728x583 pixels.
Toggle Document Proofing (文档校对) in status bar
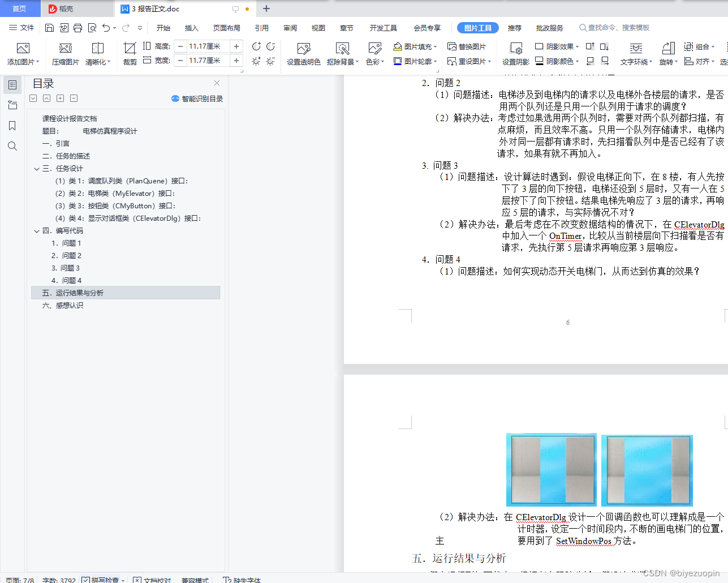coord(152,580)
